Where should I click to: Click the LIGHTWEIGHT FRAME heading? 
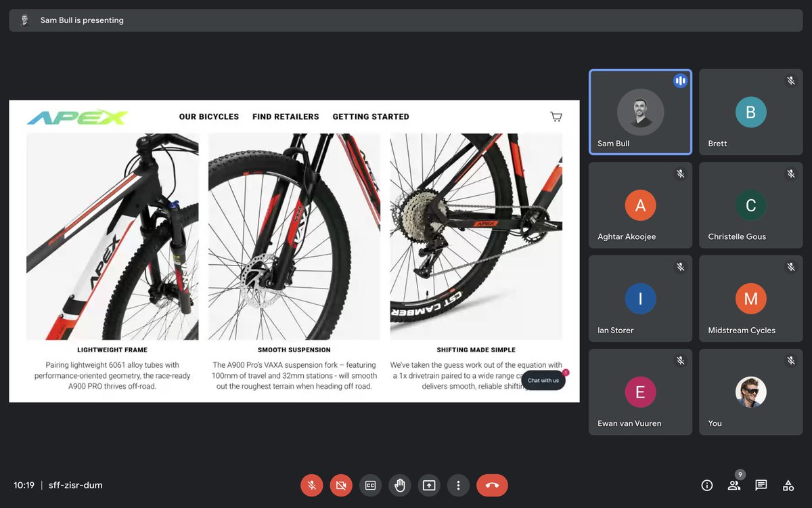point(112,350)
